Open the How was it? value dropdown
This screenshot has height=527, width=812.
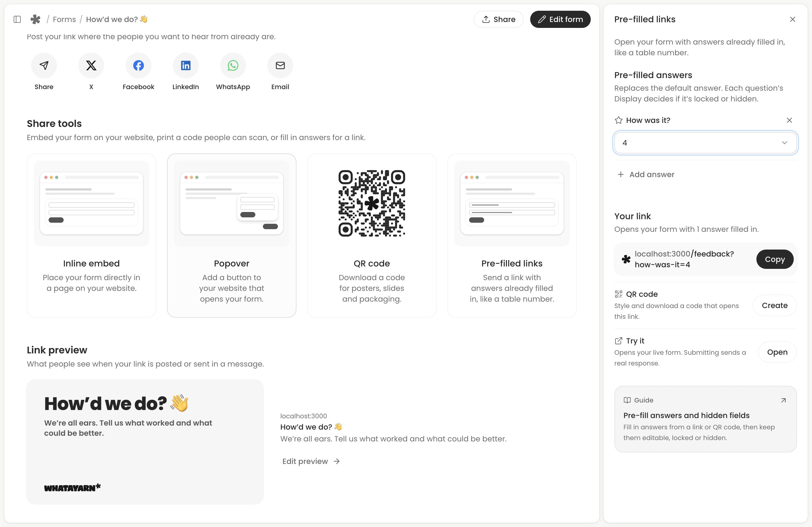pos(705,143)
